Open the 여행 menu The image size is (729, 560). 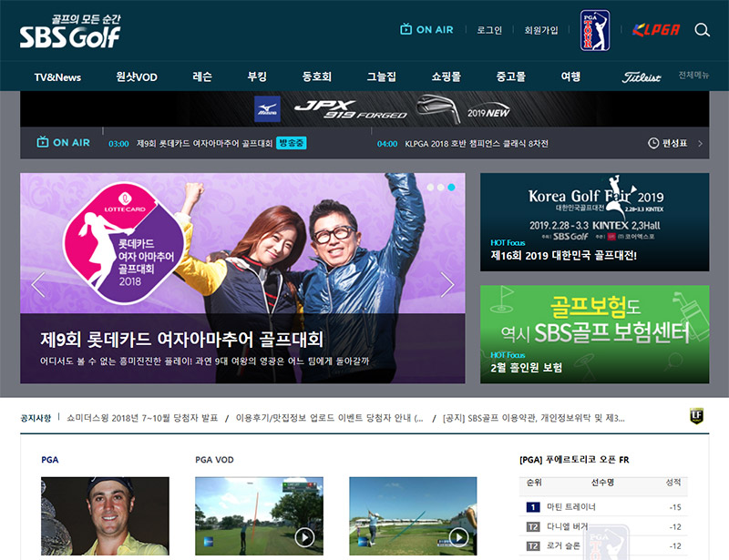coord(570,76)
